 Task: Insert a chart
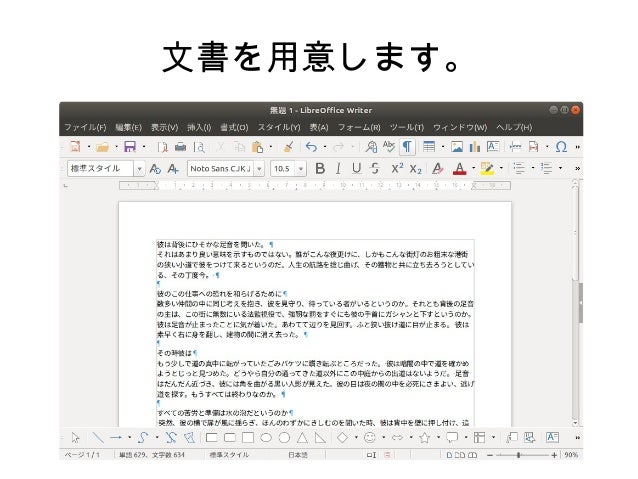[475, 147]
